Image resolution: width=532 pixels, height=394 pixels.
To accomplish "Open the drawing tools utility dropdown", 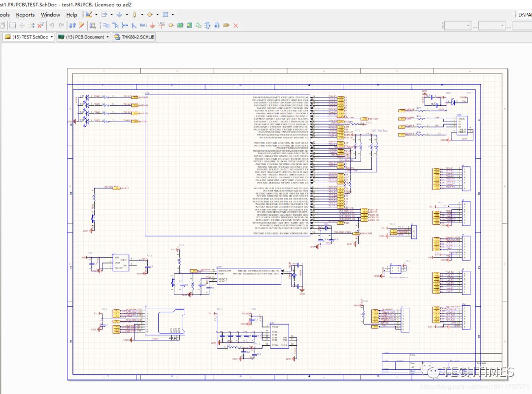I will point(96,15).
